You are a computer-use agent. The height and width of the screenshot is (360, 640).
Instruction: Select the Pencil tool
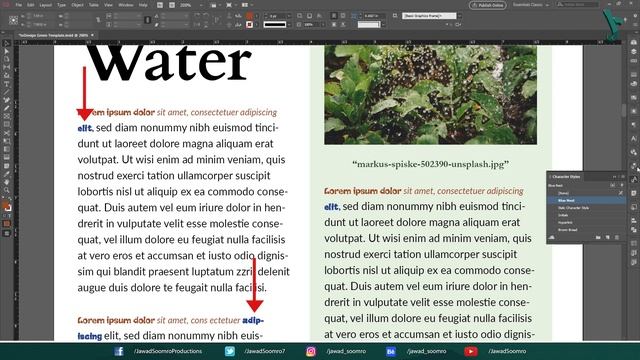[x=7, y=109]
